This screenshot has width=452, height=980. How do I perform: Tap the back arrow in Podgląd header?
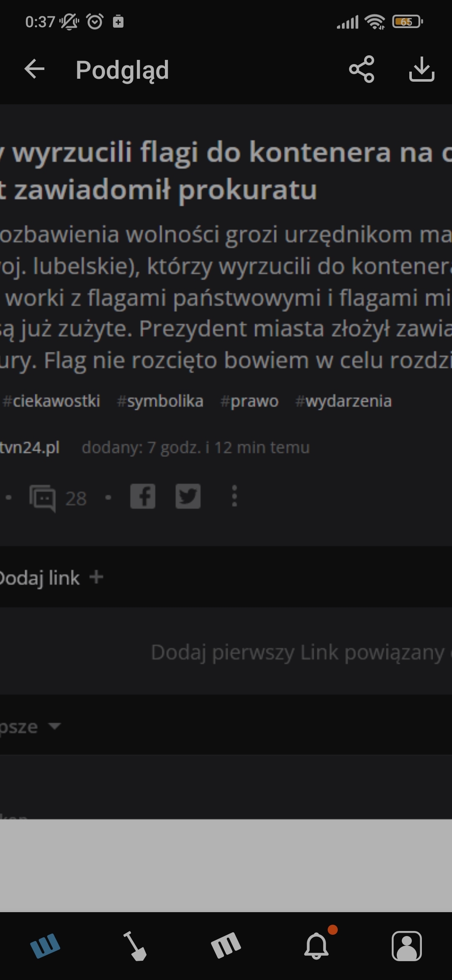34,69
